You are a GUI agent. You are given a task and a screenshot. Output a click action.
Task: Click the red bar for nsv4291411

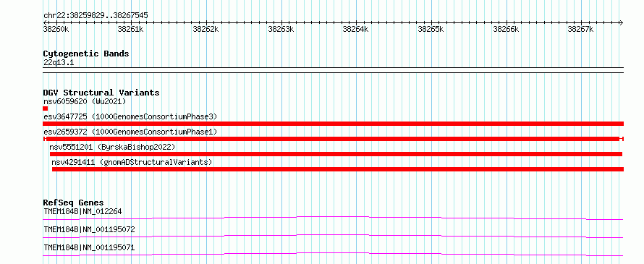click(338, 169)
